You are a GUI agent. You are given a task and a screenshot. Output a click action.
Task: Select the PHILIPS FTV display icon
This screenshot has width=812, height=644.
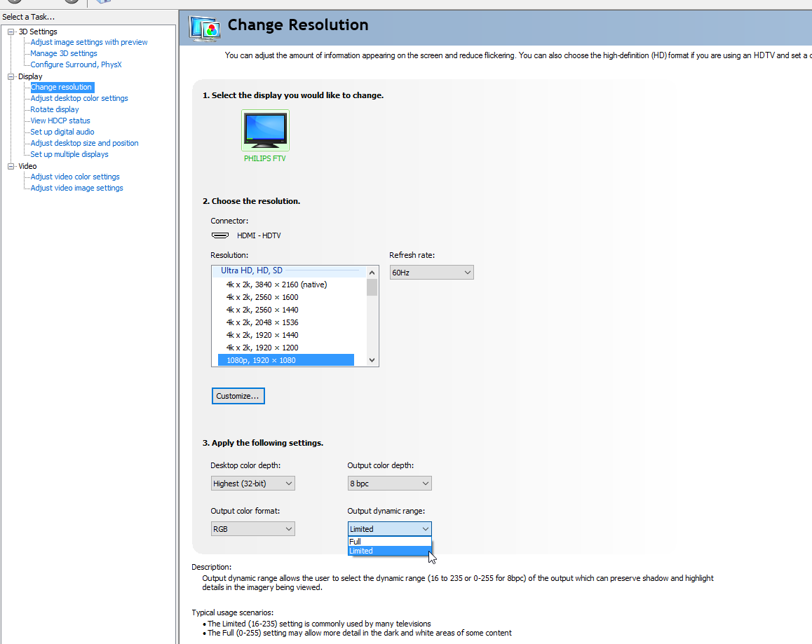pos(265,130)
